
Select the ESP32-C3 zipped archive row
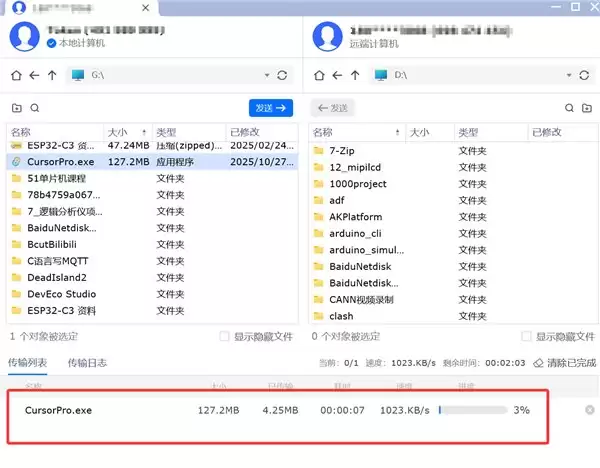coord(152,147)
